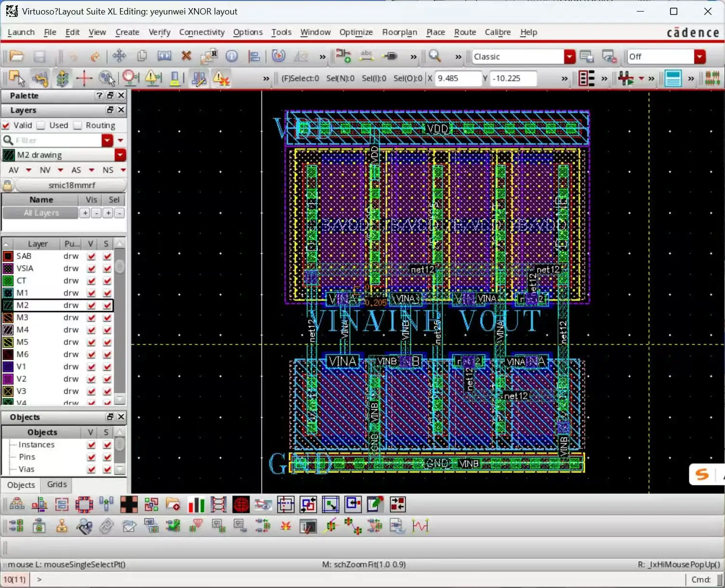Screen dimensions: 725x588
Task: Click the smic18mmrf library button
Action: pyautogui.click(x=71, y=185)
